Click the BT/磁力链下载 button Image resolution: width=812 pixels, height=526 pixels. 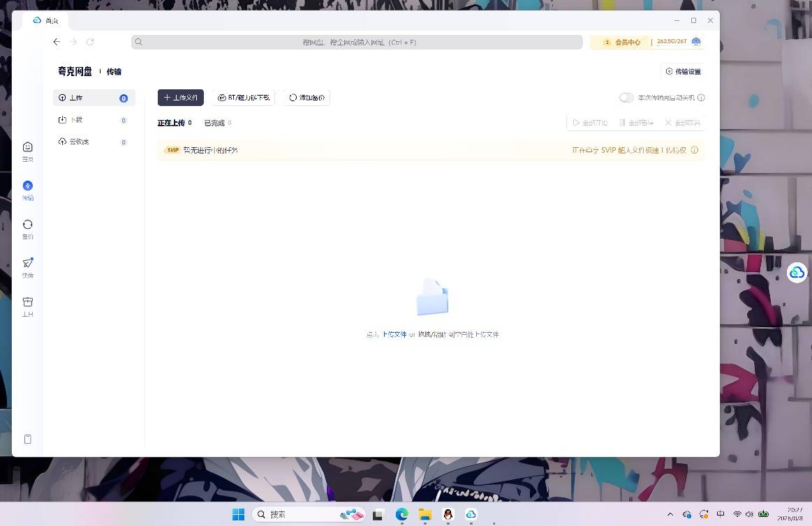click(244, 97)
